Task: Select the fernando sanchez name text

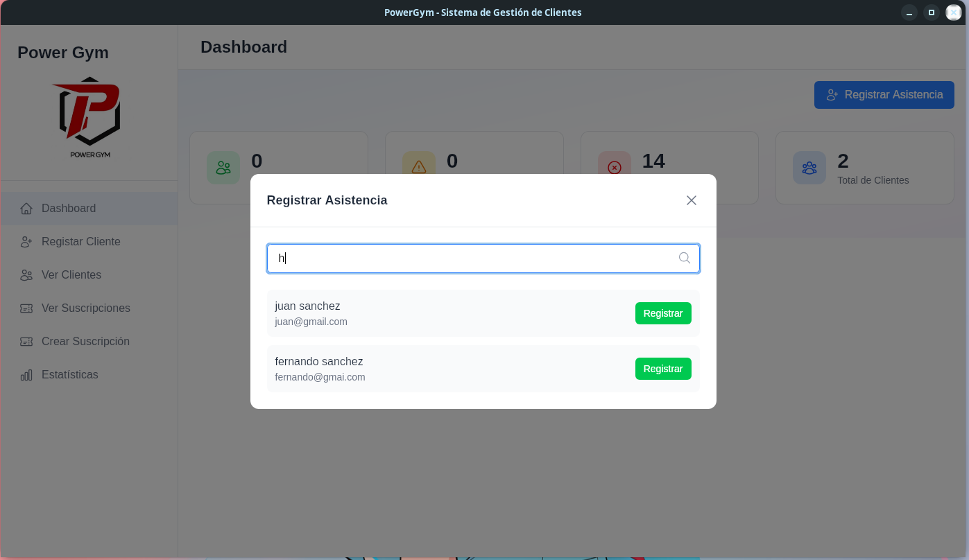Action: 319,361
